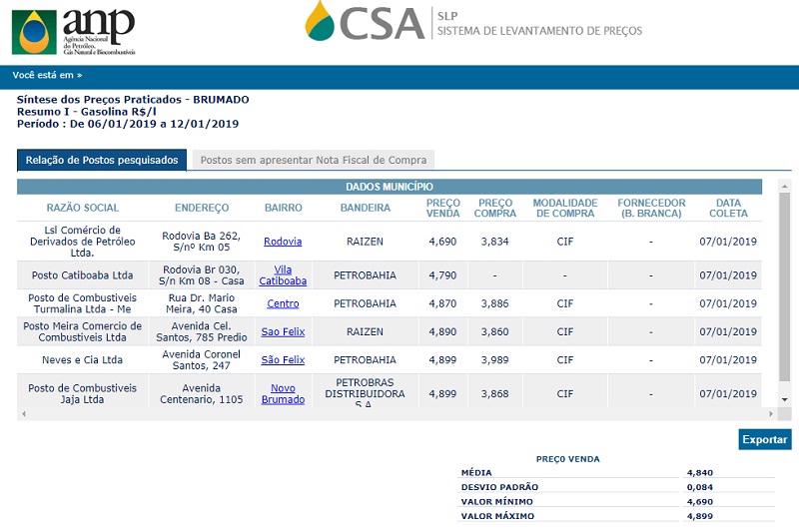The width and height of the screenshot is (799, 532).
Task: Click the CSA drop logo
Action: (322, 21)
